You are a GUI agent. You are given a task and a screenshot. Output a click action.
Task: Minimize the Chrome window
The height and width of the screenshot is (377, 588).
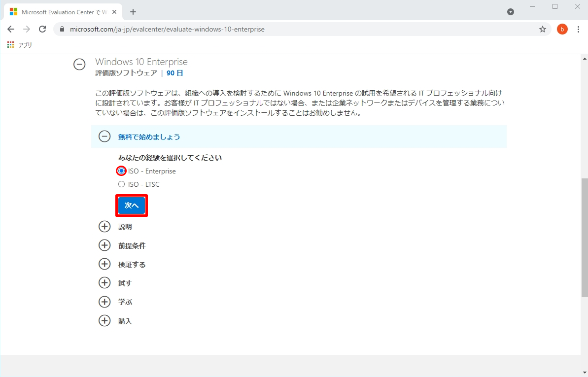coord(533,6)
